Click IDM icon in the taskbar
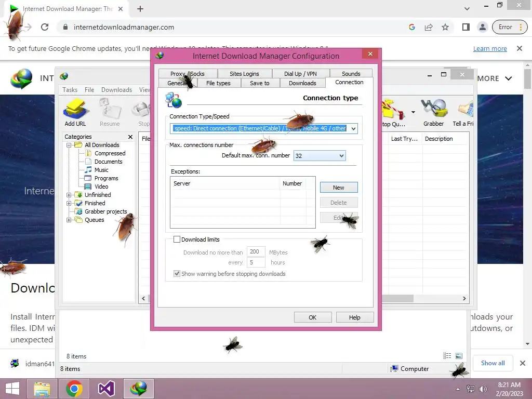The height and width of the screenshot is (399, 532). tap(138, 389)
